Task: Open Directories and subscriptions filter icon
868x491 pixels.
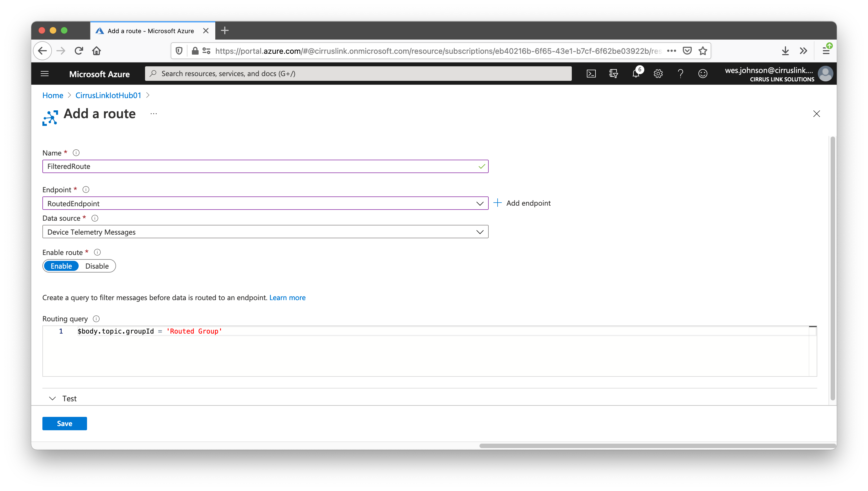Action: [x=613, y=74]
